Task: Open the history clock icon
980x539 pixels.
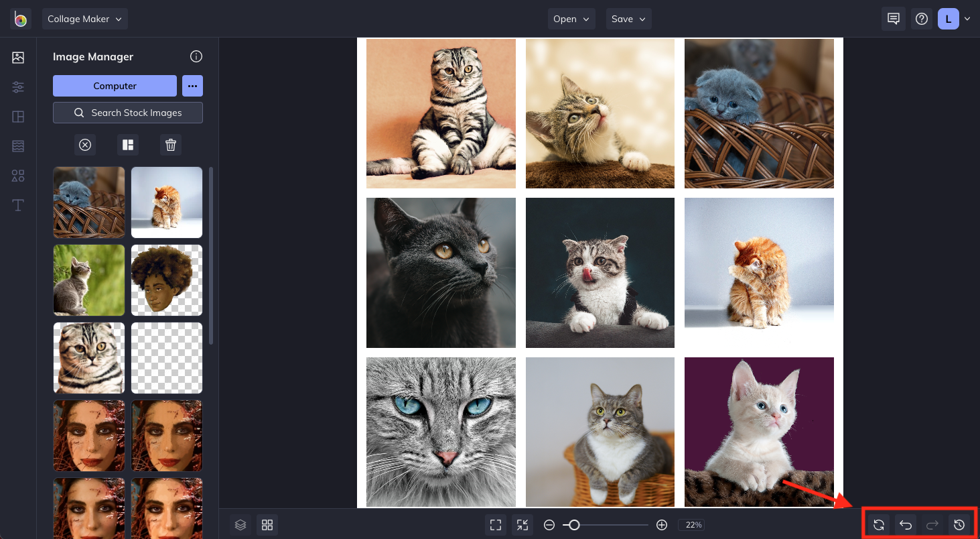Action: pos(959,525)
